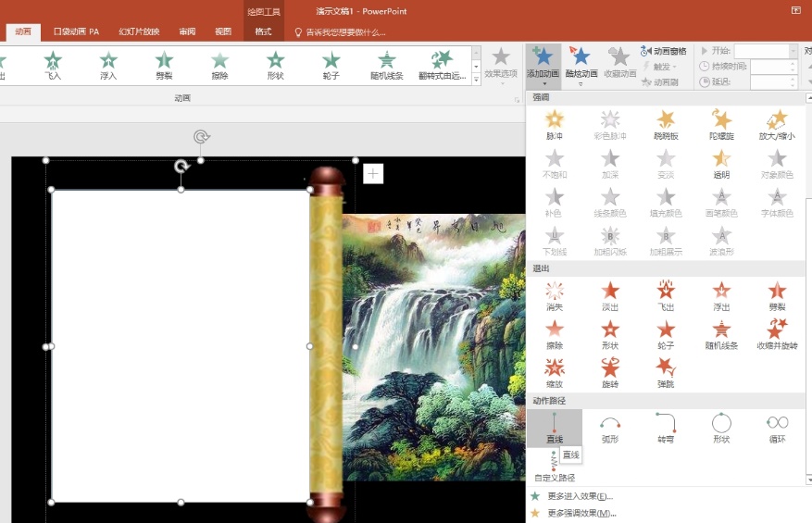Select the 循环 (Loop) motion path
812x523 pixels.
click(777, 429)
